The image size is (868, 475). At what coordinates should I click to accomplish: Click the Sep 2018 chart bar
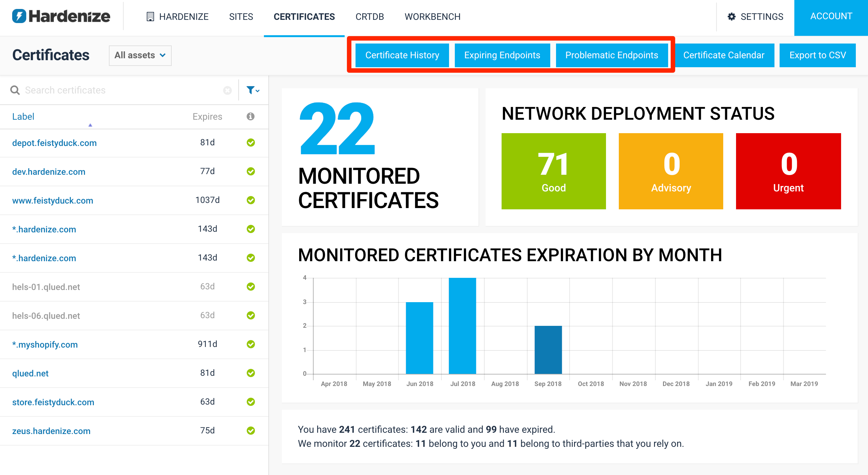click(x=548, y=350)
